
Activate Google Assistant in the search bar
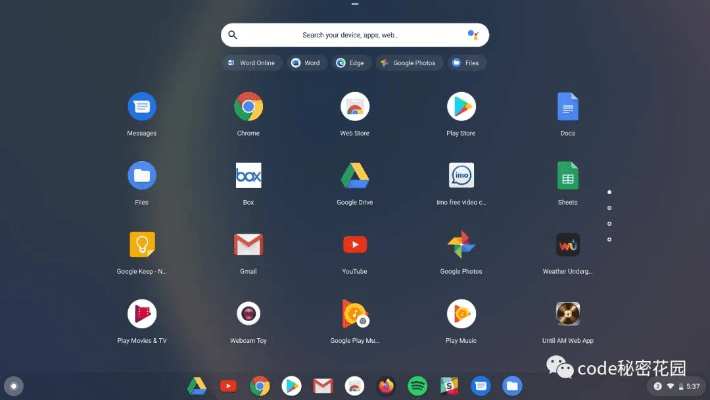point(473,35)
